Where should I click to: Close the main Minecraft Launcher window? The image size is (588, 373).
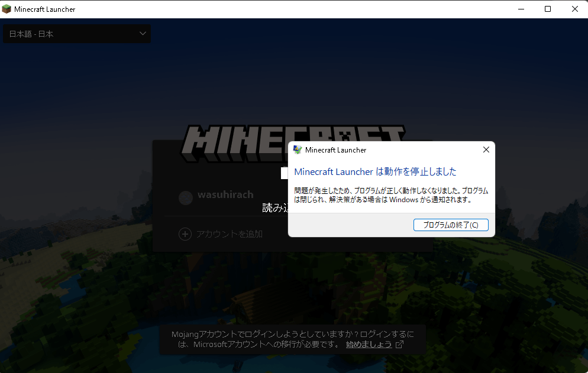574,9
